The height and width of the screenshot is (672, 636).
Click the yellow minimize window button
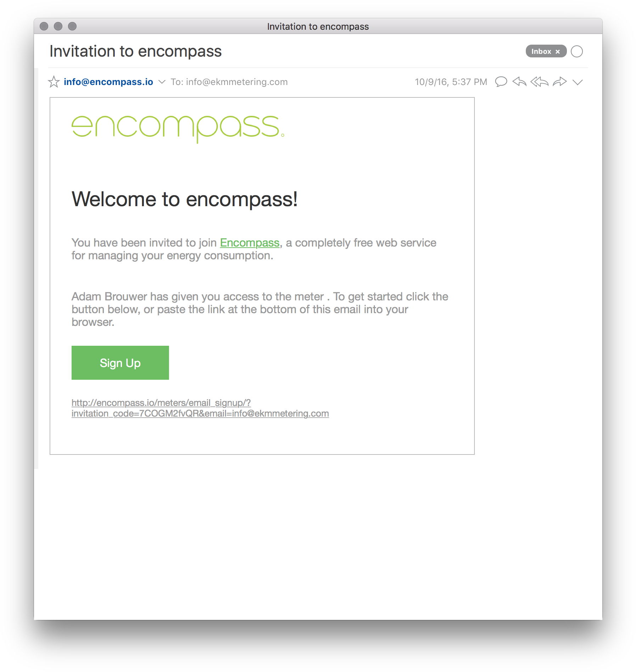click(58, 26)
